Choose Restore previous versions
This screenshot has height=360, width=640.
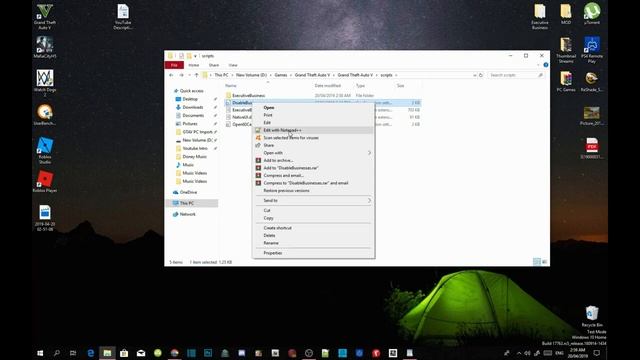(x=313, y=191)
